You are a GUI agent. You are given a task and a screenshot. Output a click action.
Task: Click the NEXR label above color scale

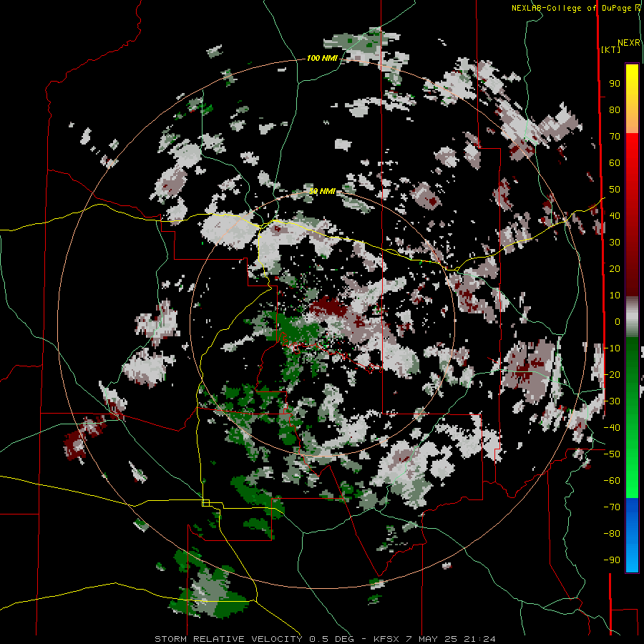(629, 43)
